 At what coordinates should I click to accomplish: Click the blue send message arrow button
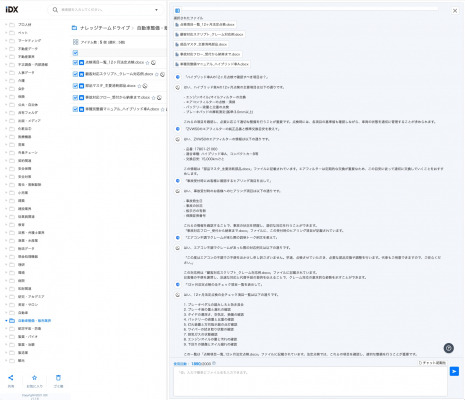pos(454,371)
